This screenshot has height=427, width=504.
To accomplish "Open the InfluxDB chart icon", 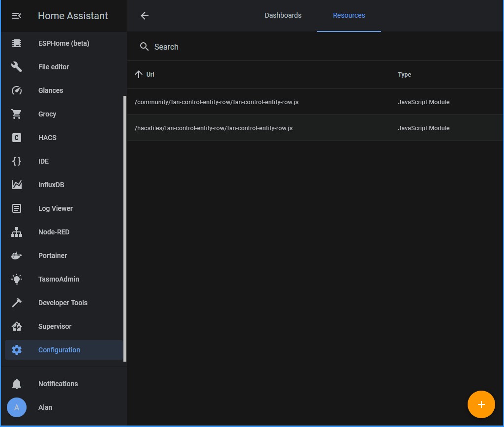I will tap(16, 185).
